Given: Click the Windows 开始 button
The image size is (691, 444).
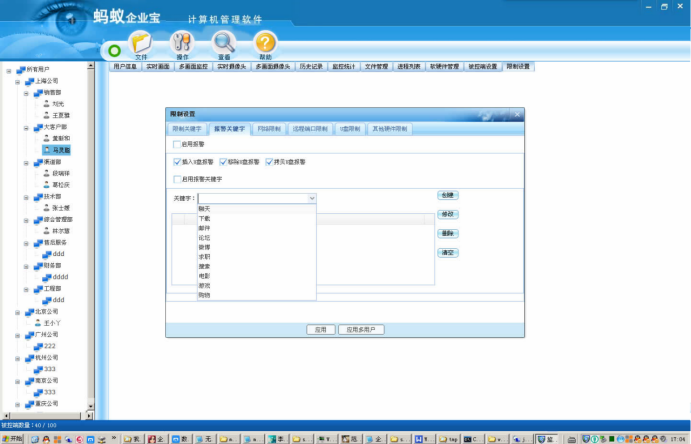Looking at the screenshot, I should (x=13, y=438).
